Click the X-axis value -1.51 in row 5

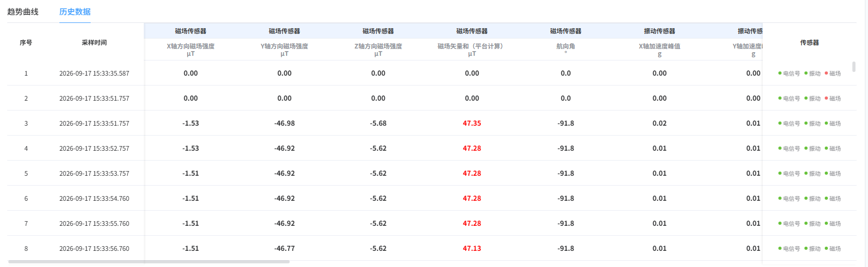[x=191, y=174]
